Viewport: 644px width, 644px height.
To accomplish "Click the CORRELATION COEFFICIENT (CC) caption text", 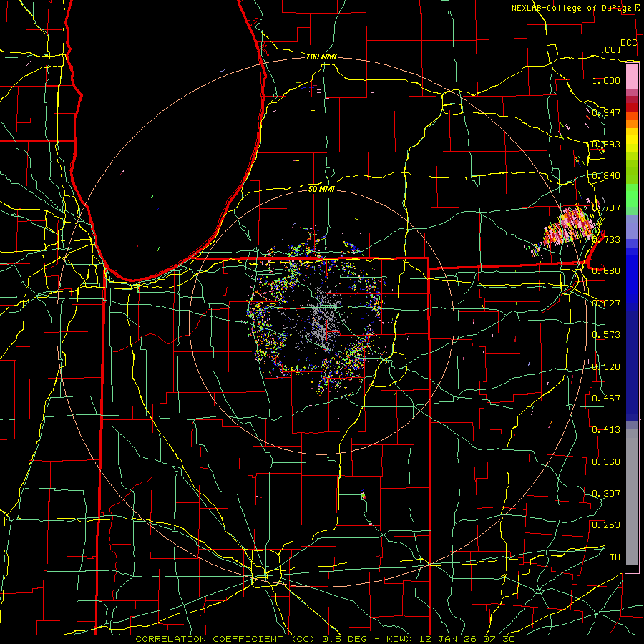I will (226, 639).
